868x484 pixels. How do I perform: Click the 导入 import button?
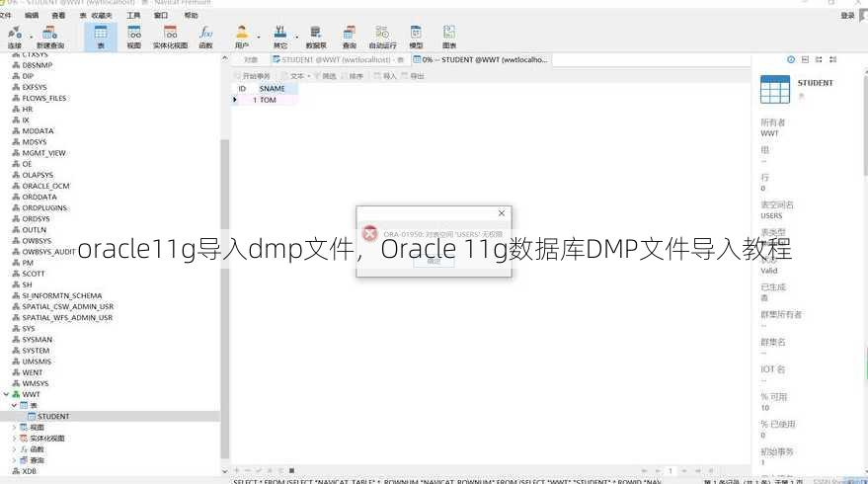tap(385, 76)
